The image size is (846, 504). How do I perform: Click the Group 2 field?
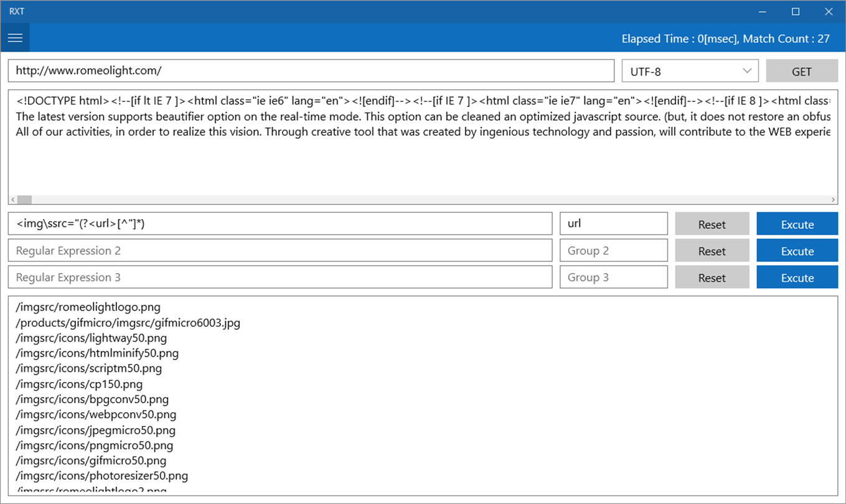(614, 251)
